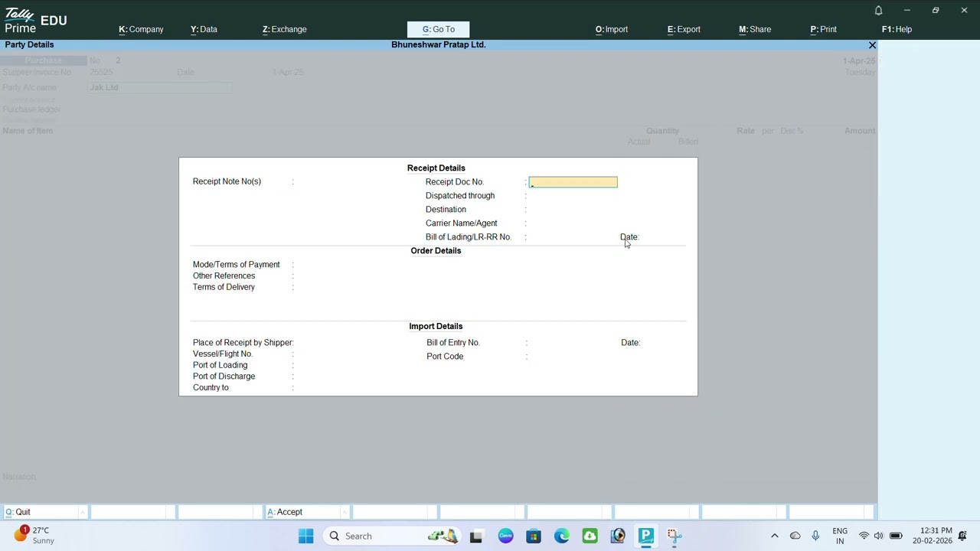Image resolution: width=980 pixels, height=551 pixels.
Task: Click the G: Go To button
Action: [x=439, y=29]
